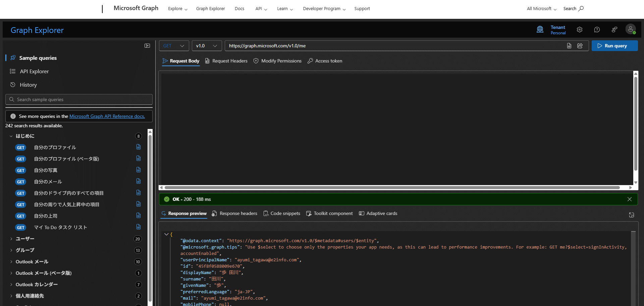
Task: Switch to the Response headers tab
Action: (234, 213)
